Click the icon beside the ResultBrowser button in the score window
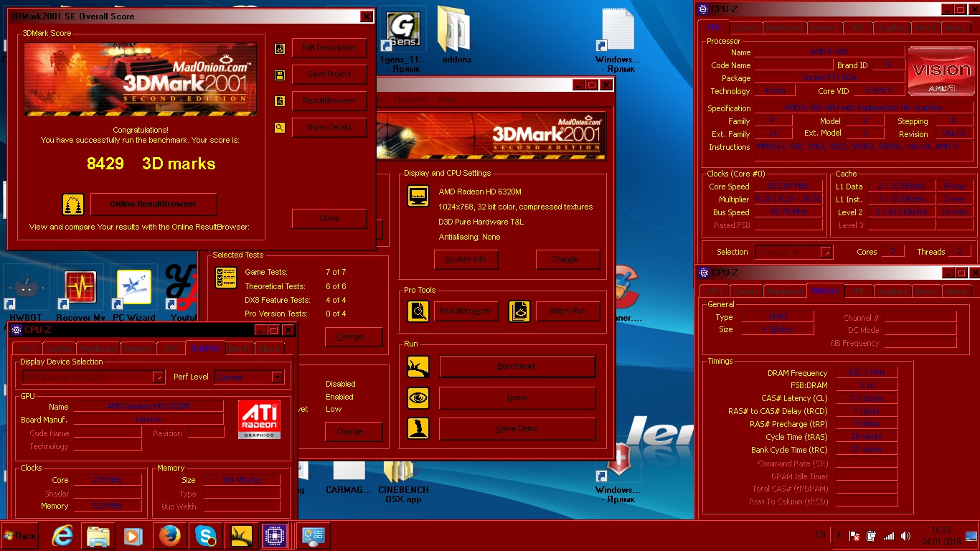This screenshot has height=551, width=980. [x=280, y=101]
